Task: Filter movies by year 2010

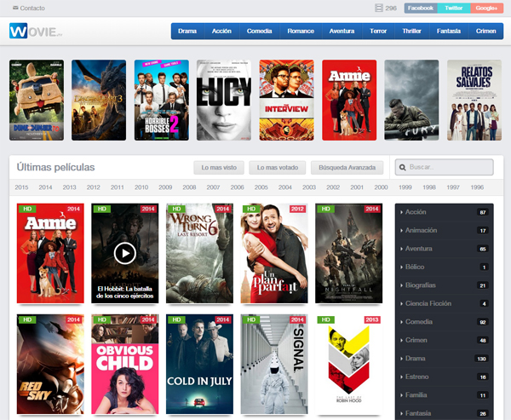Action: tap(141, 187)
